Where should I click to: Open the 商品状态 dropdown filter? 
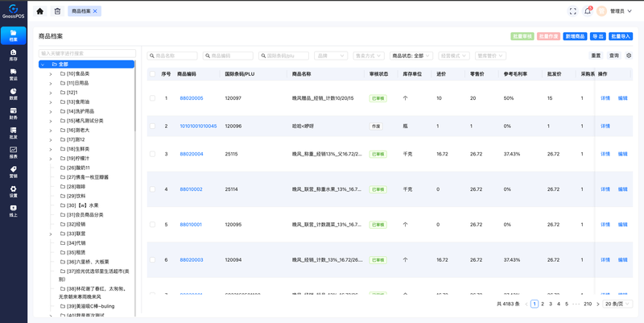point(411,56)
